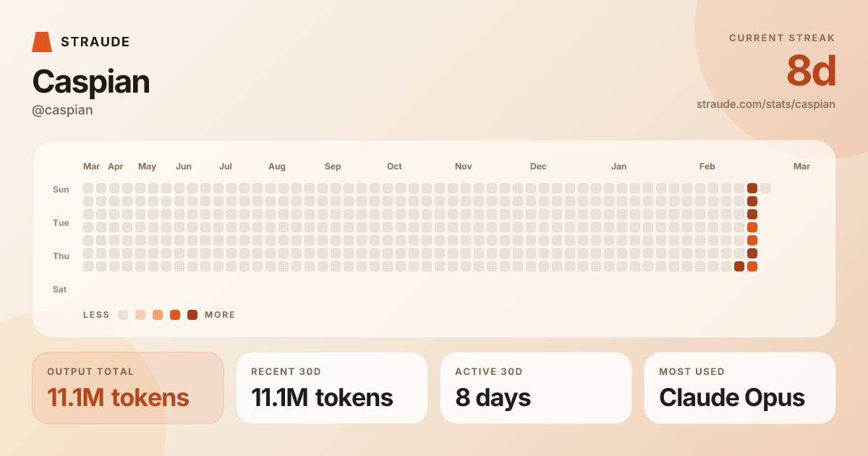Click the Sat weekday label
Image resolution: width=868 pixels, height=456 pixels.
59,290
